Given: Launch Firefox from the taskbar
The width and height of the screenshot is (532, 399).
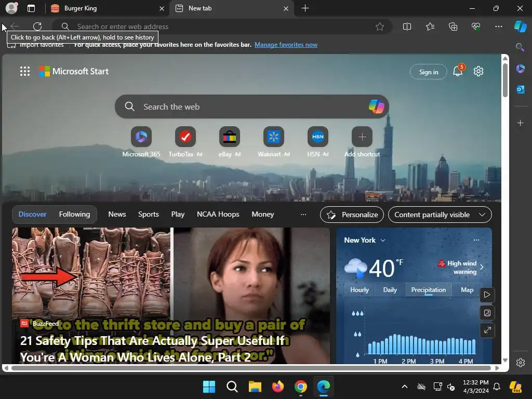Looking at the screenshot, I should click(278, 387).
